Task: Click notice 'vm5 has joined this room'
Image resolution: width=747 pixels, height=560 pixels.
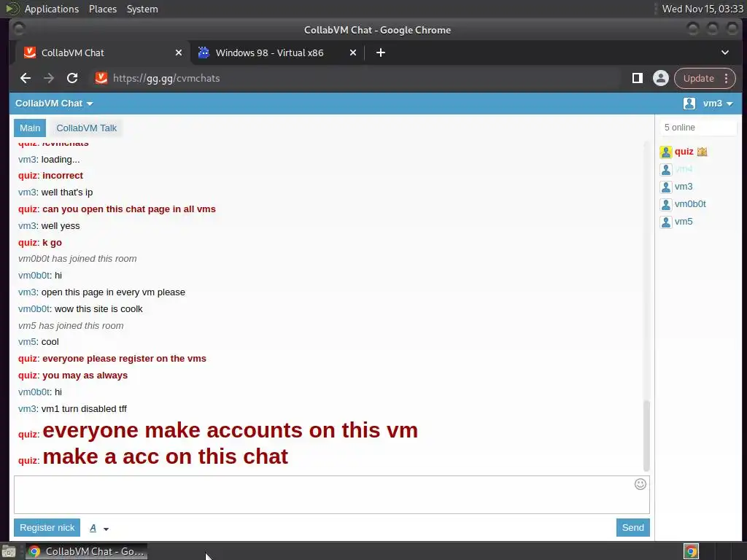Action: 71,326
